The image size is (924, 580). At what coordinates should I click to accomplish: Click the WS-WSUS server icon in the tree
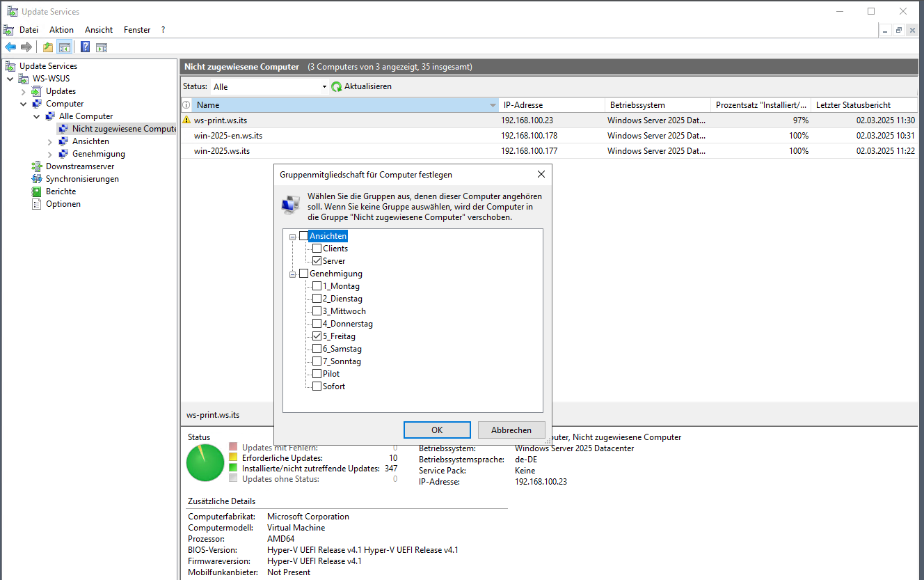[x=24, y=79]
